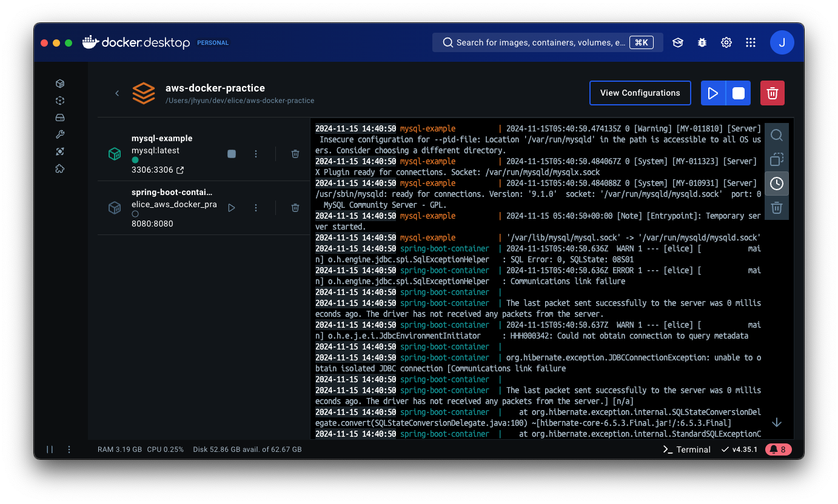
Task: Click the PERSONAL plan badge
Action: click(x=213, y=43)
